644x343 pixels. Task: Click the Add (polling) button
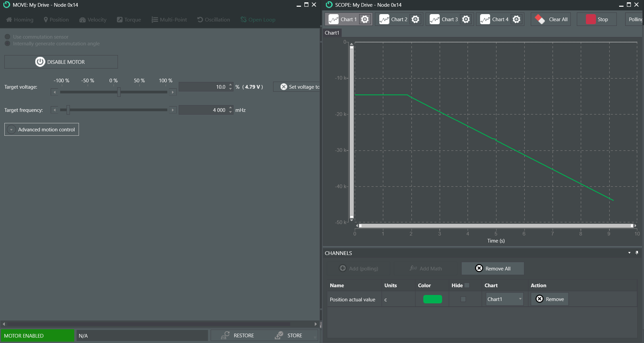pos(358,268)
